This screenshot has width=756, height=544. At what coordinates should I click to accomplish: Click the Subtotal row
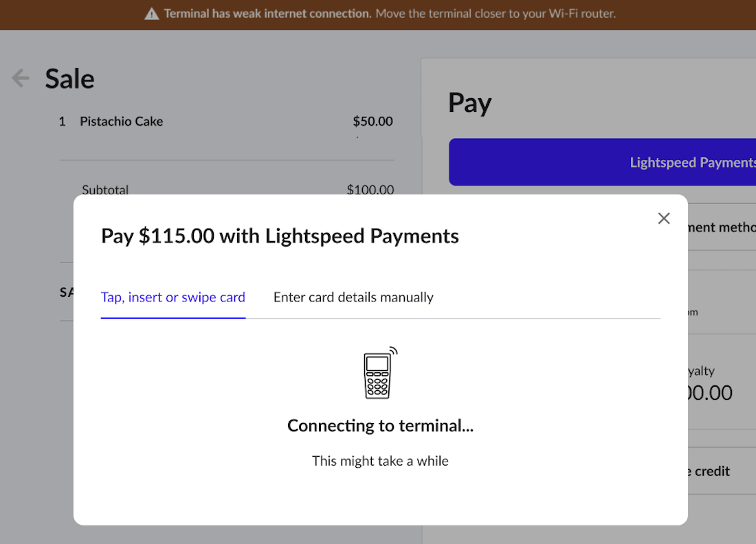[238, 190]
